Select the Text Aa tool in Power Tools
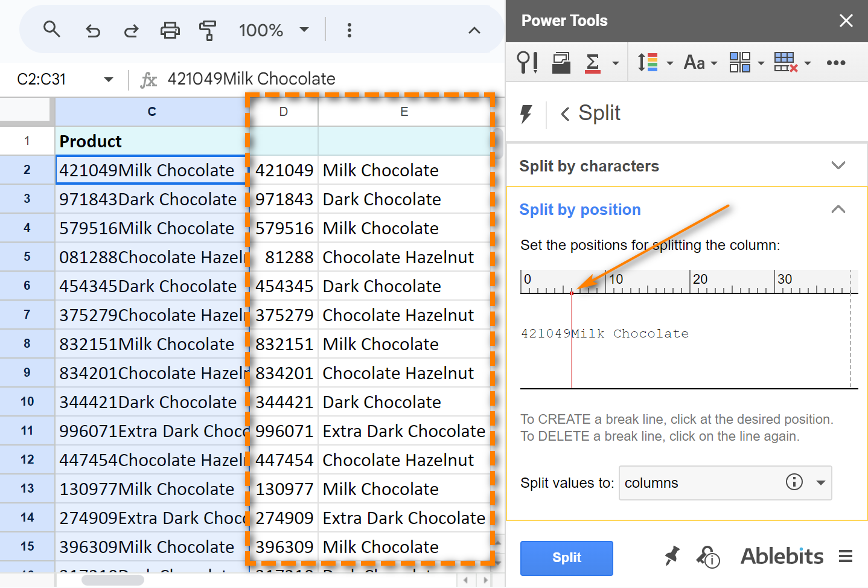The image size is (868, 588). (695, 62)
